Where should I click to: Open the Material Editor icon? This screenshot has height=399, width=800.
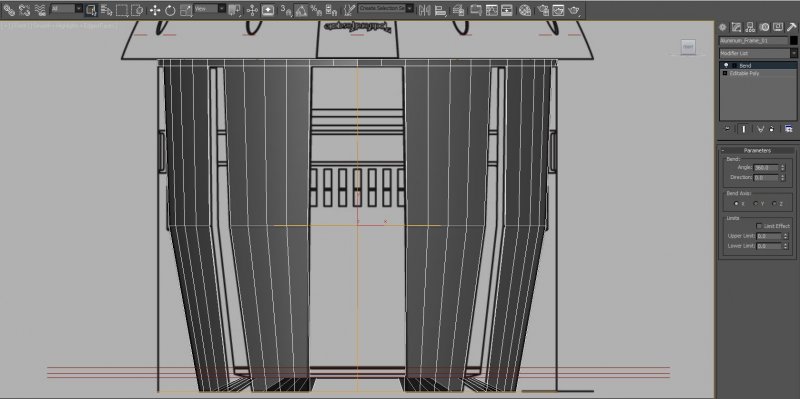tap(525, 10)
